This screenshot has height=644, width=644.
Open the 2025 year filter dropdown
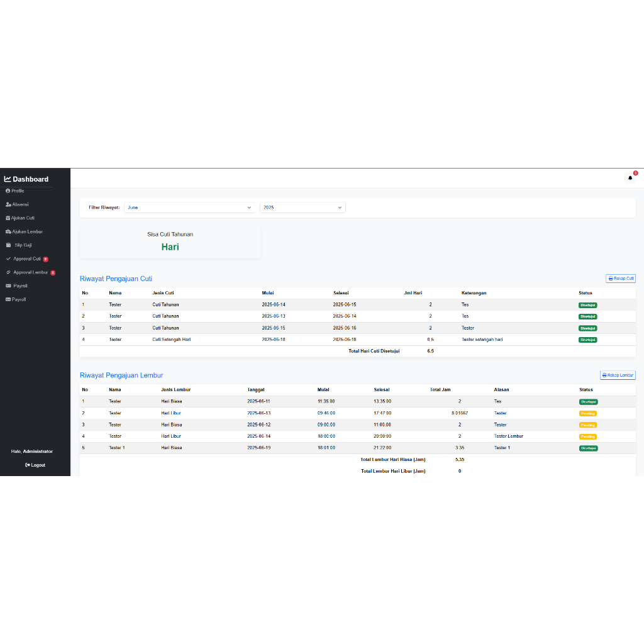click(302, 208)
